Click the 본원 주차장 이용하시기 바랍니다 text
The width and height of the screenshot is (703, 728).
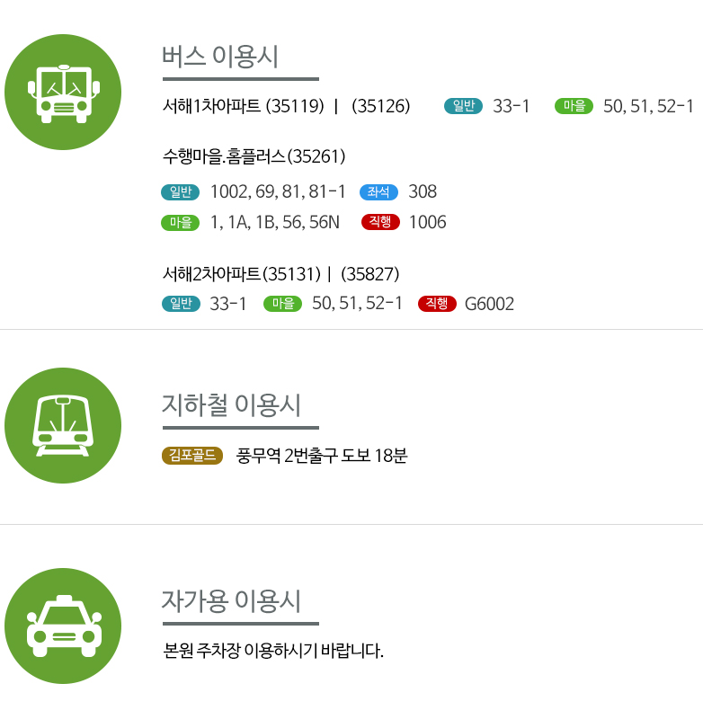[273, 651]
